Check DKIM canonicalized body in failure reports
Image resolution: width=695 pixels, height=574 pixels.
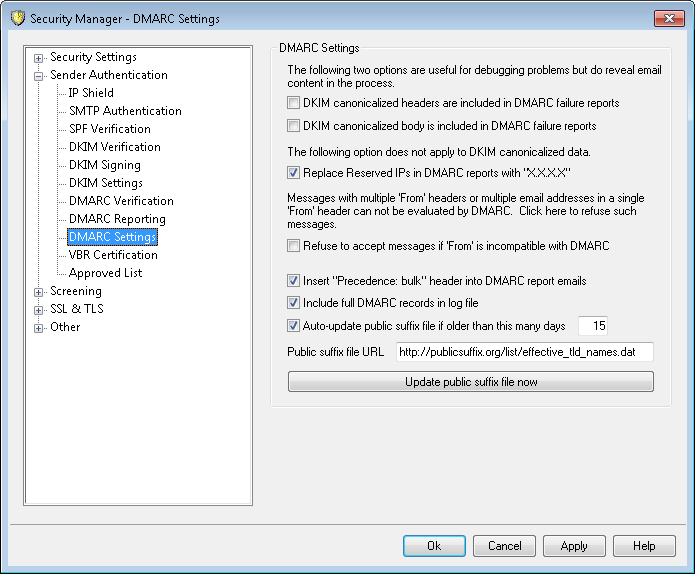coord(294,127)
